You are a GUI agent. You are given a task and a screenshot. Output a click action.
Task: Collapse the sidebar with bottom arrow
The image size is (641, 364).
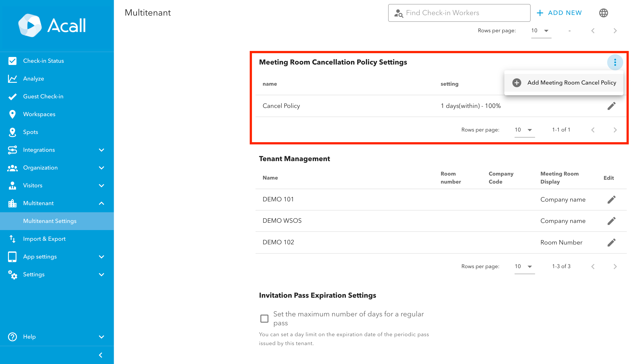[101, 355]
